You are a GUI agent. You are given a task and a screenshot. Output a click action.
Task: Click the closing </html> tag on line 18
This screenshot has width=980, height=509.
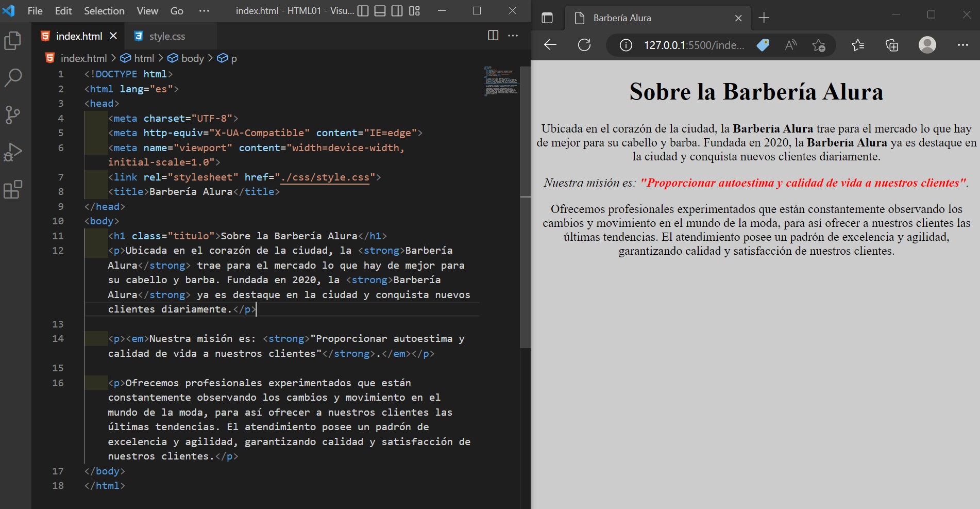click(105, 486)
